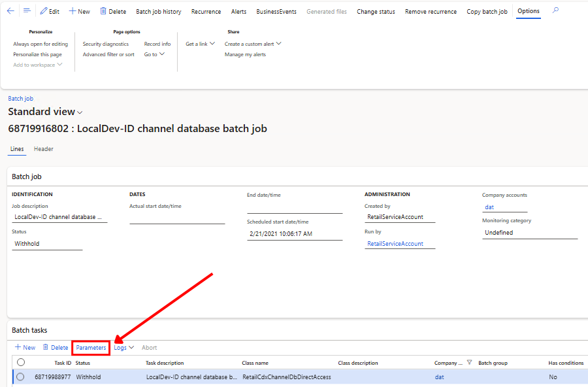Click the Edit pencil button
This screenshot has width=588, height=387.
pyautogui.click(x=50, y=11)
